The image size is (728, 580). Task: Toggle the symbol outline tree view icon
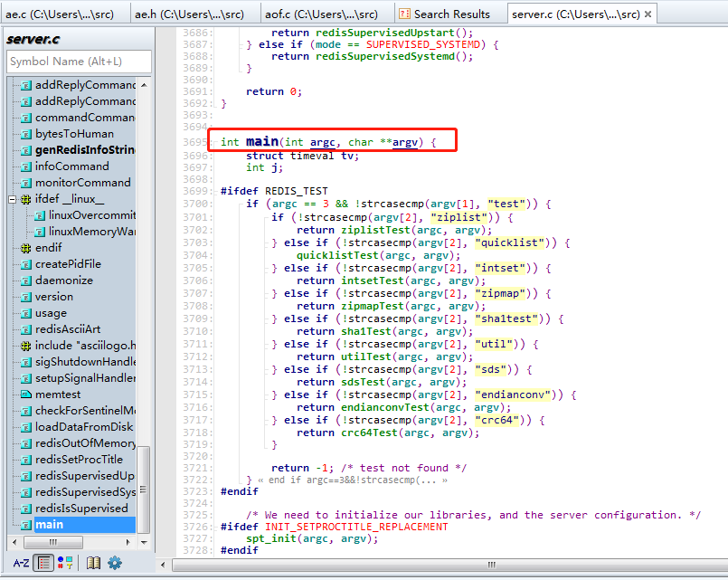point(44,564)
